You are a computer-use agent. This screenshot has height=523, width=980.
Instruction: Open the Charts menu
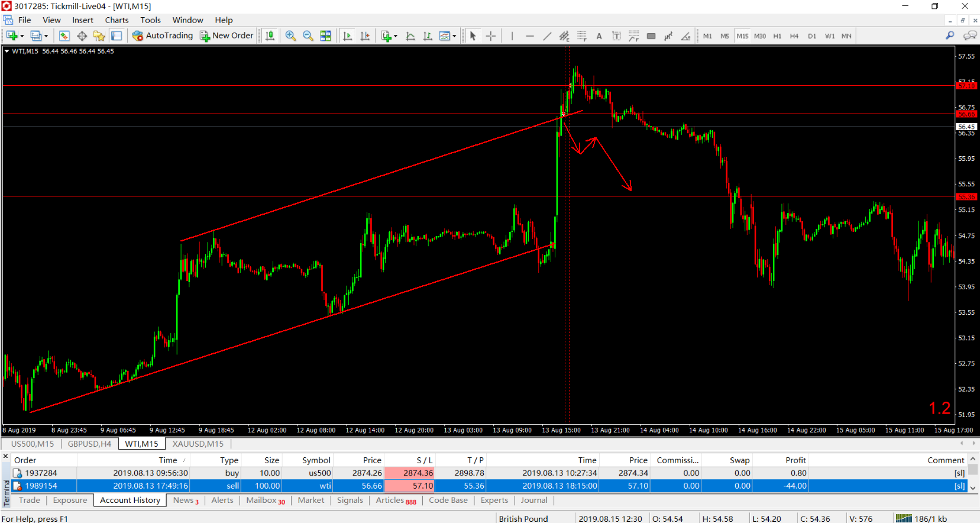[x=117, y=20]
